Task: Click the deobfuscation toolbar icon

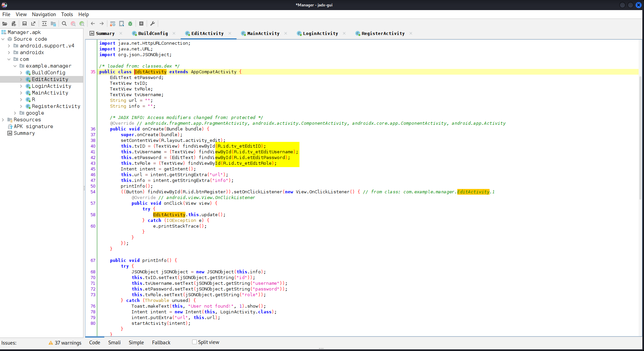Action: [113, 24]
